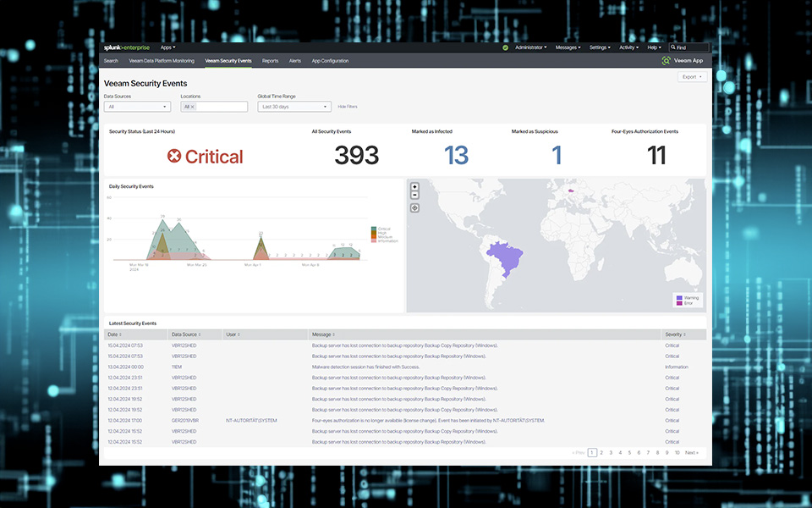Click the red Critical status icon
The image size is (812, 508).
pos(174,156)
